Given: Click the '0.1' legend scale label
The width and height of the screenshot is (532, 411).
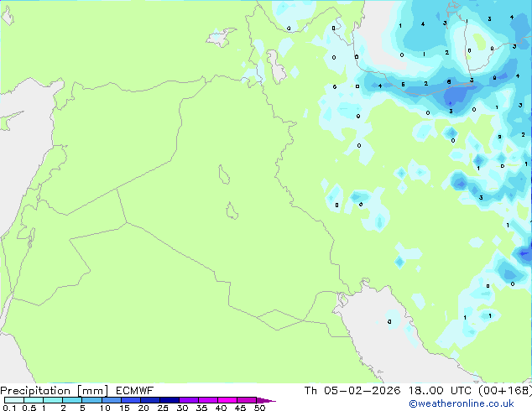Looking at the screenshot, I should pos(9,408).
